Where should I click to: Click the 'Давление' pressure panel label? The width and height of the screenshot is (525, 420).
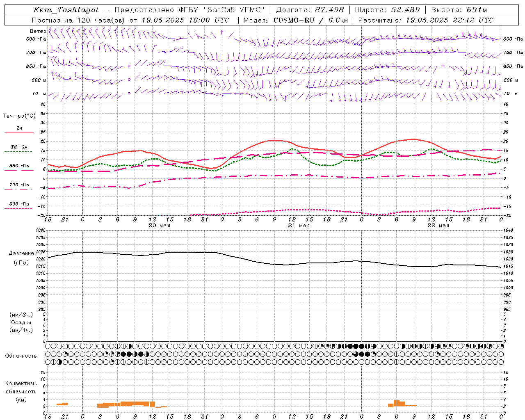(21, 253)
